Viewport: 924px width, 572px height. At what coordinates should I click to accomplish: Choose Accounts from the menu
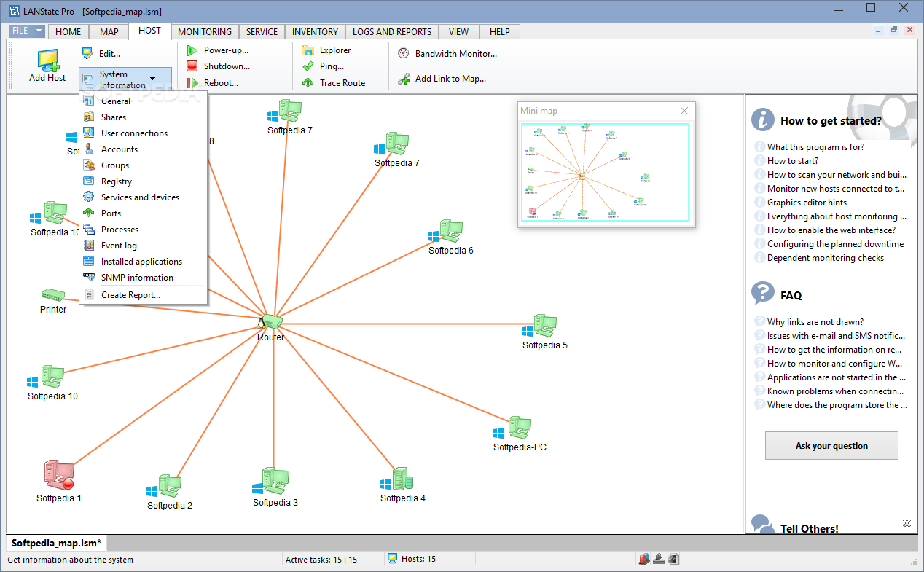(144, 149)
